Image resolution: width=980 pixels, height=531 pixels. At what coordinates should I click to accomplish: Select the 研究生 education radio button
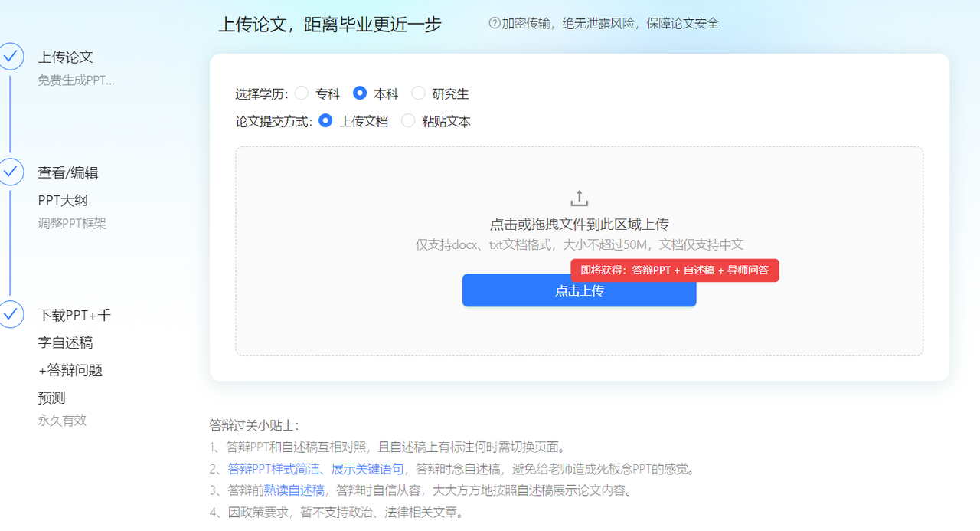pyautogui.click(x=418, y=93)
